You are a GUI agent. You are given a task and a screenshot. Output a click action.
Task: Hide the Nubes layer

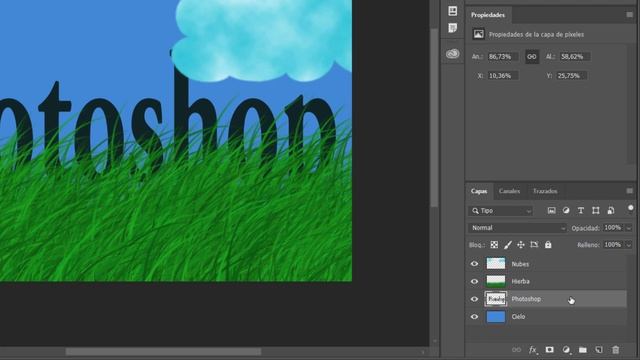[x=474, y=264]
